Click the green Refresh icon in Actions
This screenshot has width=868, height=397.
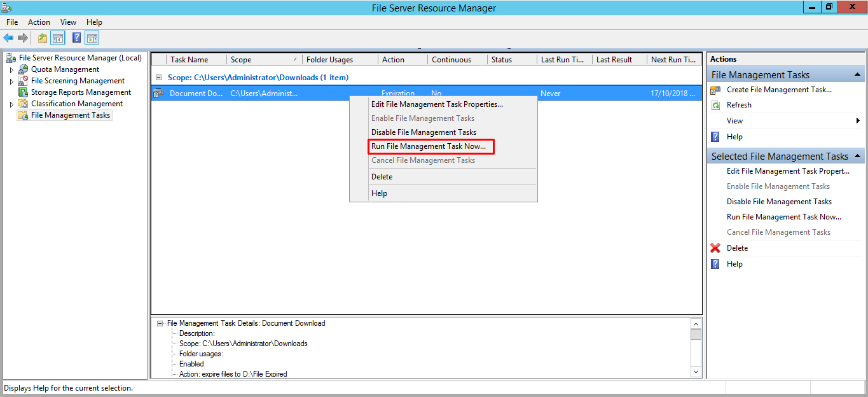715,105
